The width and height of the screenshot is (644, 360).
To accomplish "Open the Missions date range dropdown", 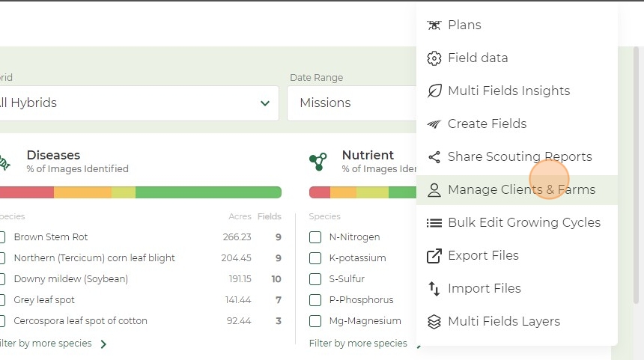I will (x=352, y=103).
